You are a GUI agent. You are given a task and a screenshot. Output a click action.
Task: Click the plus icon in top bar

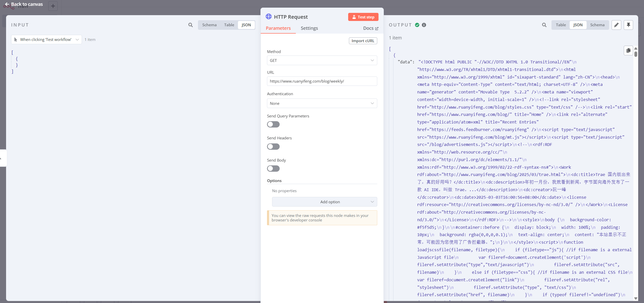coord(53,6)
